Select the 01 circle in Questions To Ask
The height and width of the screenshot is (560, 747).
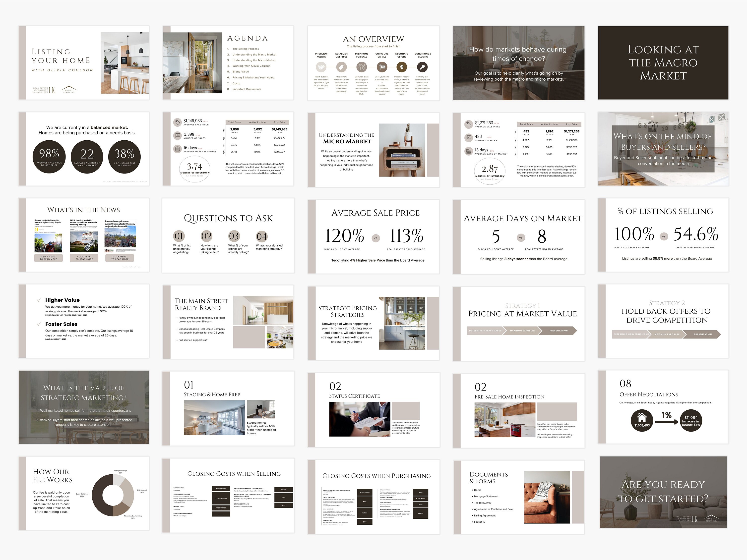click(x=179, y=236)
